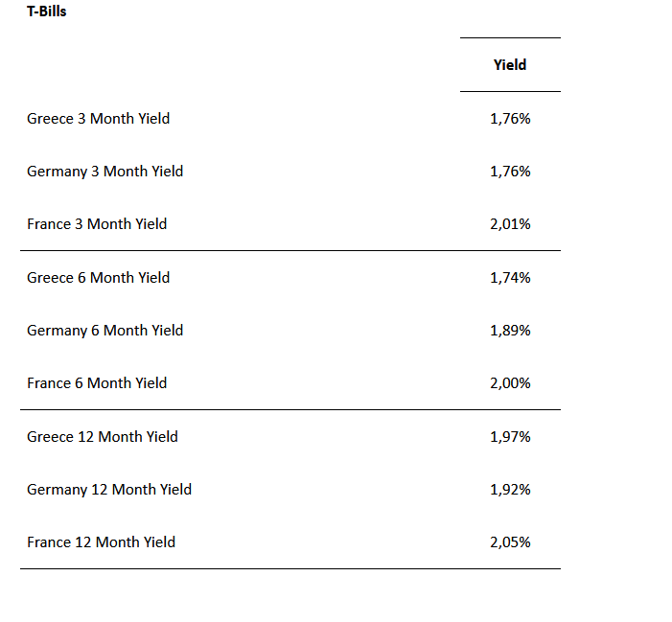Click the France 3 Month Yield label

(97, 224)
